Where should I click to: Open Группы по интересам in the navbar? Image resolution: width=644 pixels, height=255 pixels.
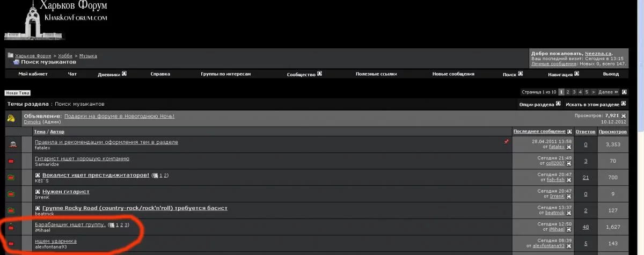[226, 74]
